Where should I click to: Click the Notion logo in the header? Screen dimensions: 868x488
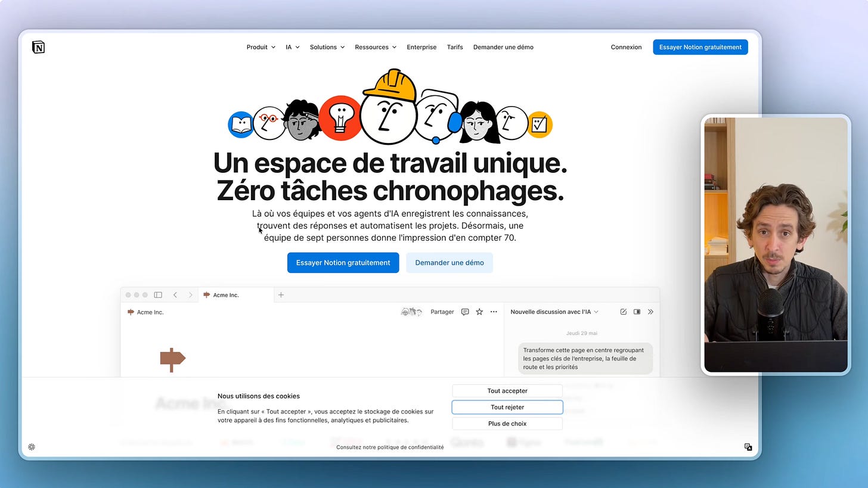39,47
